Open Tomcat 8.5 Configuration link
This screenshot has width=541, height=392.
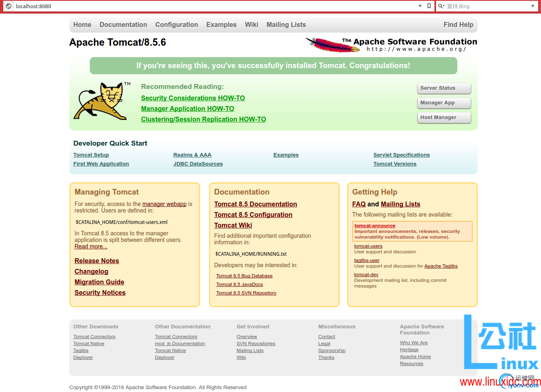(x=253, y=215)
